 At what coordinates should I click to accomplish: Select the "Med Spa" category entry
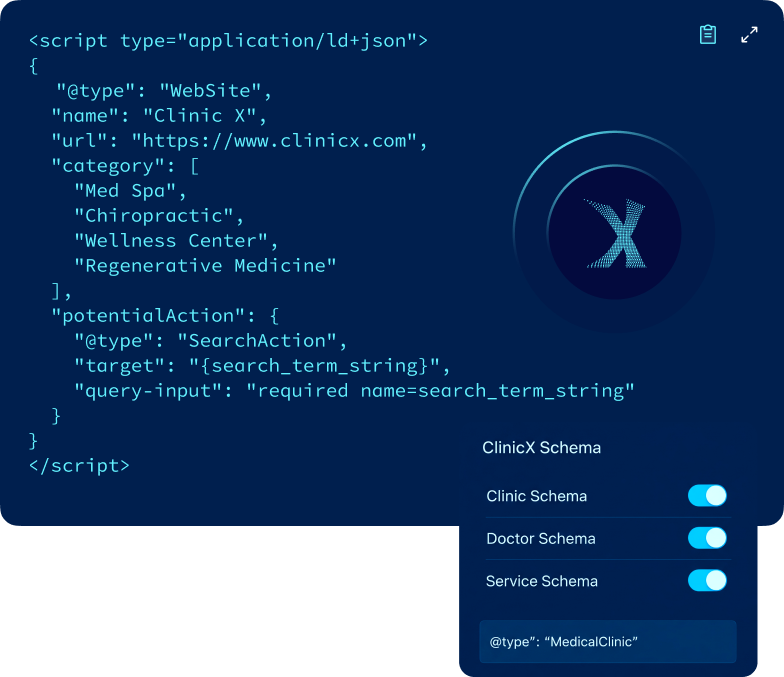click(x=130, y=191)
